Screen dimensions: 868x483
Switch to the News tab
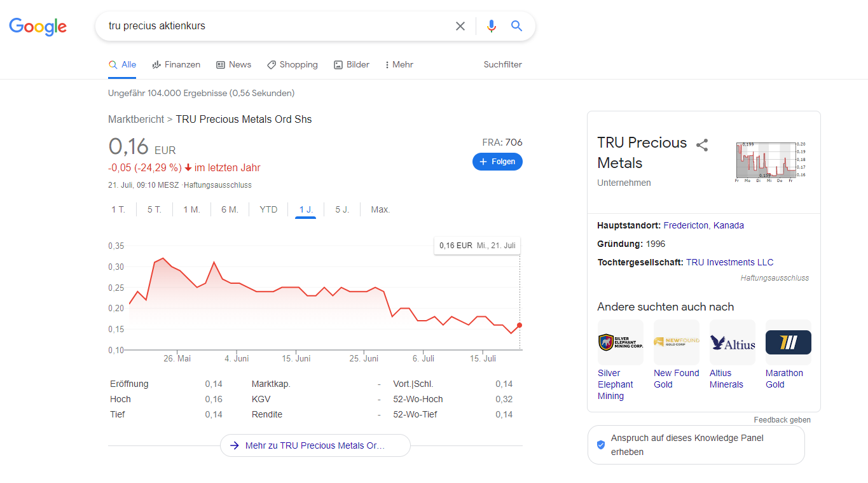click(233, 65)
